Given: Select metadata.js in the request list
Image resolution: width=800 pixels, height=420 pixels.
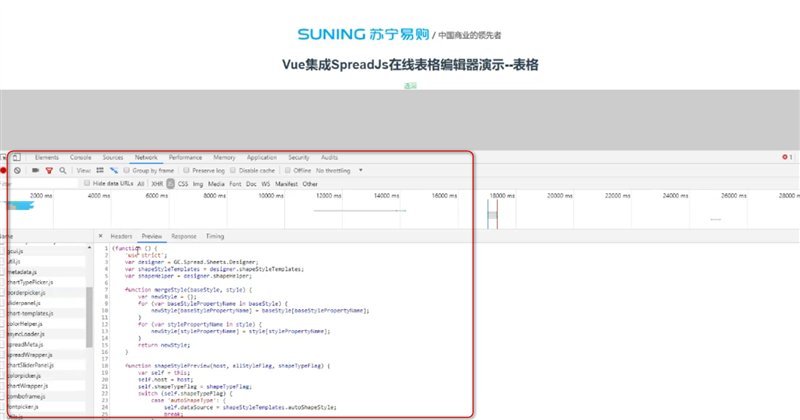Looking at the screenshot, I should coord(22,272).
